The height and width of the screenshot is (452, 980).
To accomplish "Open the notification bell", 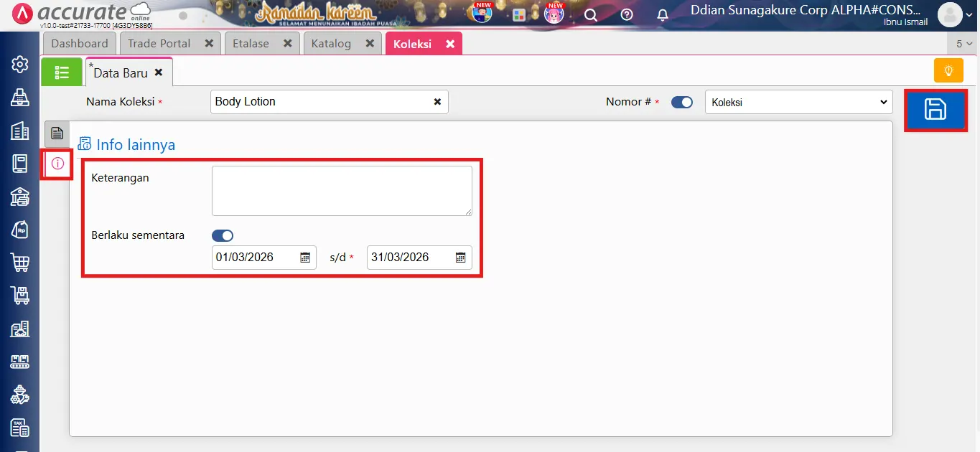I will pyautogui.click(x=662, y=14).
